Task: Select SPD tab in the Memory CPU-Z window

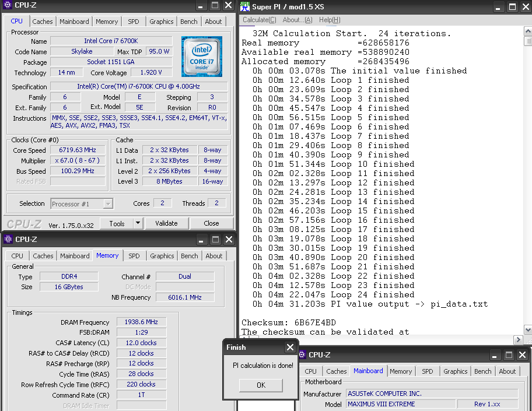Action: pos(134,256)
